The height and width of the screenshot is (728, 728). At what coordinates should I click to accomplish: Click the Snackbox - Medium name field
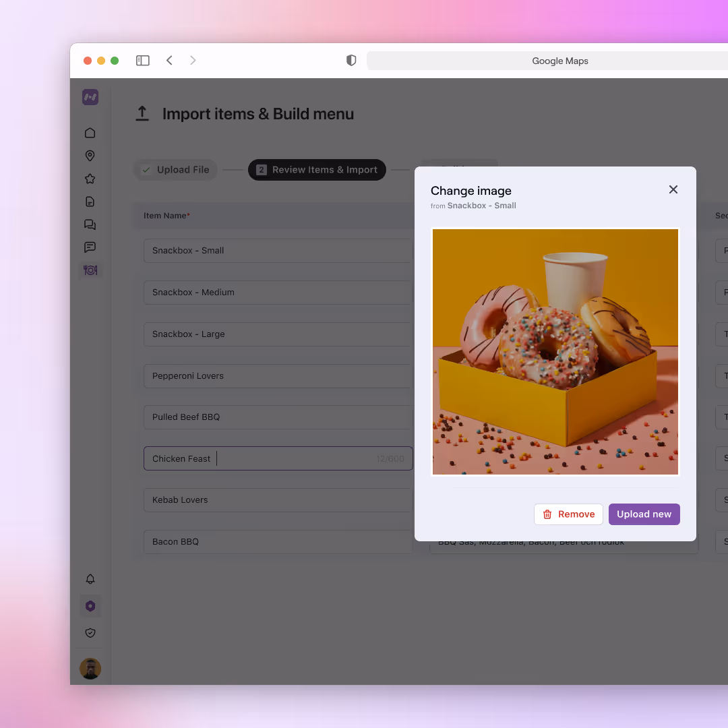(x=278, y=293)
